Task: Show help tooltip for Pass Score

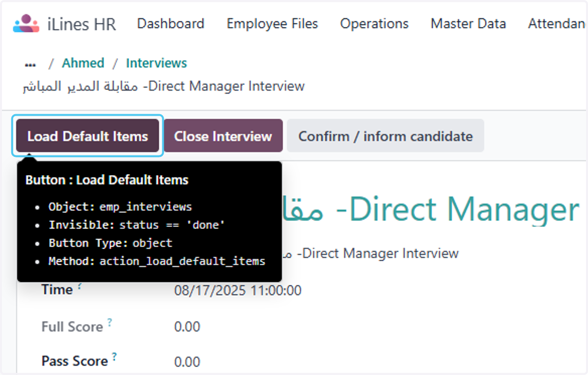Action: (x=114, y=356)
